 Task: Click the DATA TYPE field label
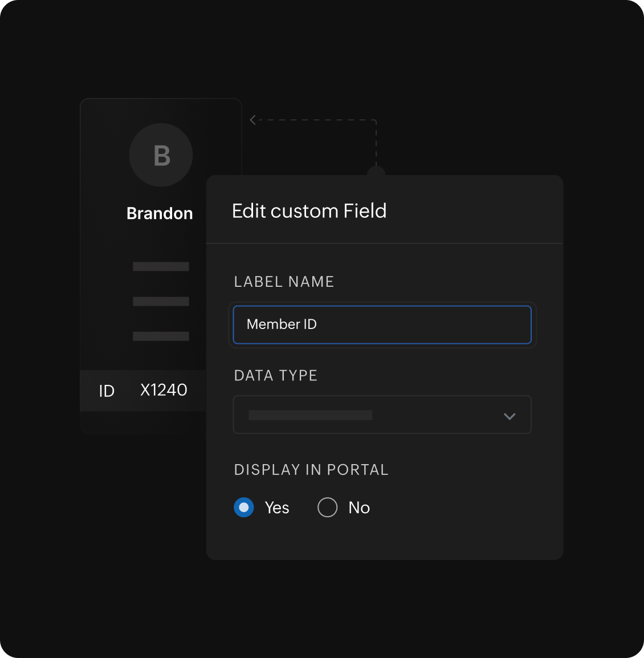(x=276, y=376)
